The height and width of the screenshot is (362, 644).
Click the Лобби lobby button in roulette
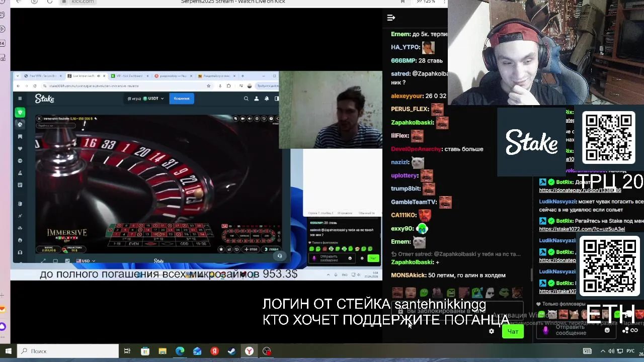272,249
